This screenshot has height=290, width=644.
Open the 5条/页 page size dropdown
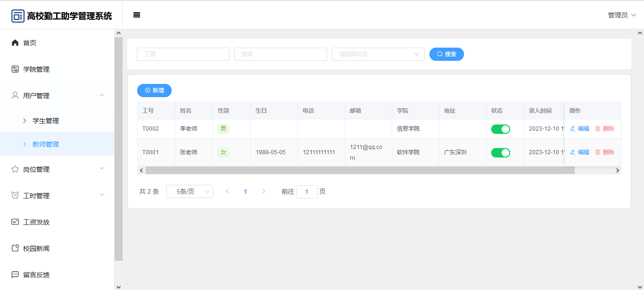[x=189, y=191]
